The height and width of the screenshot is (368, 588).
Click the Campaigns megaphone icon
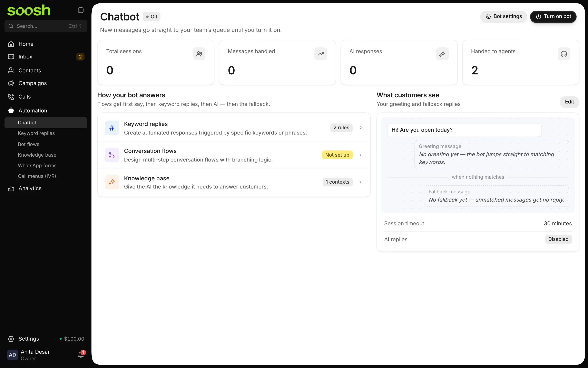11,83
